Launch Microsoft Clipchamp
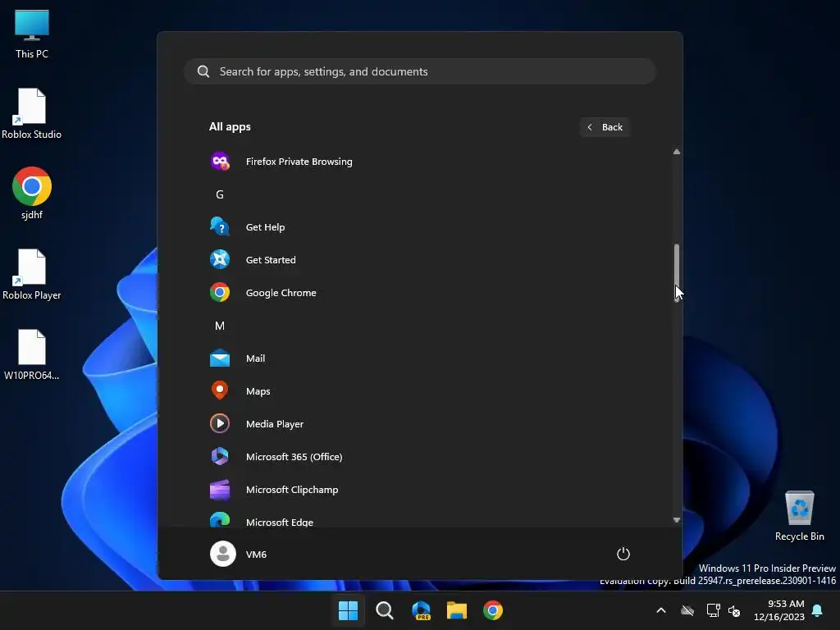 click(x=419, y=489)
